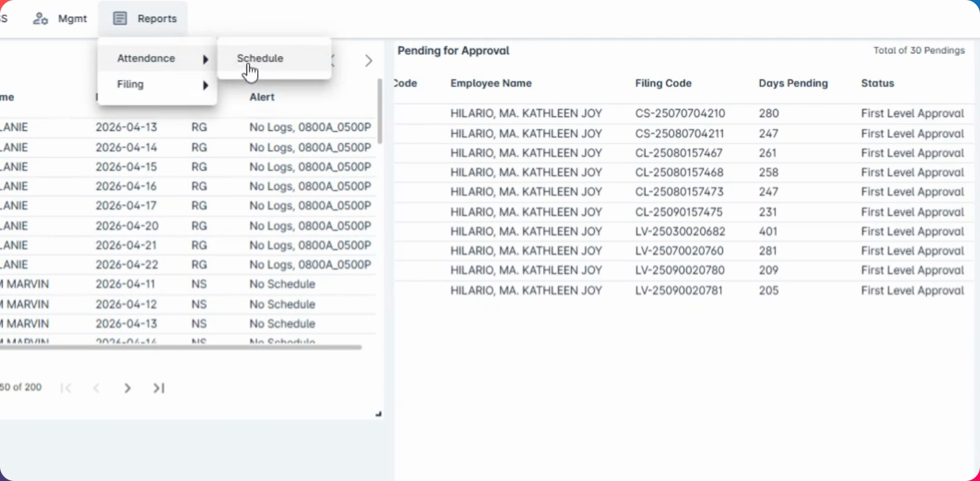980x481 pixels.
Task: Click the 401 days pending value
Action: [x=768, y=231]
